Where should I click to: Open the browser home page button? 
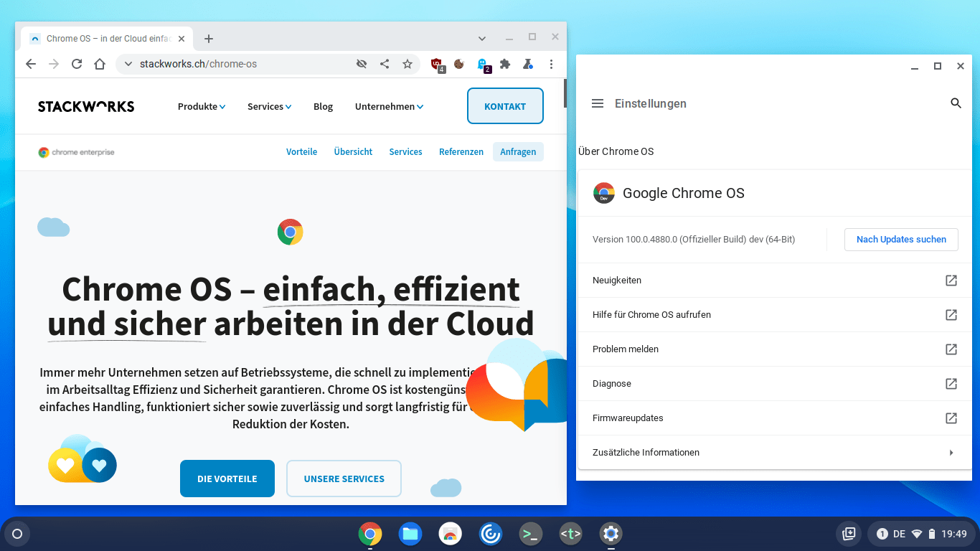[100, 64]
